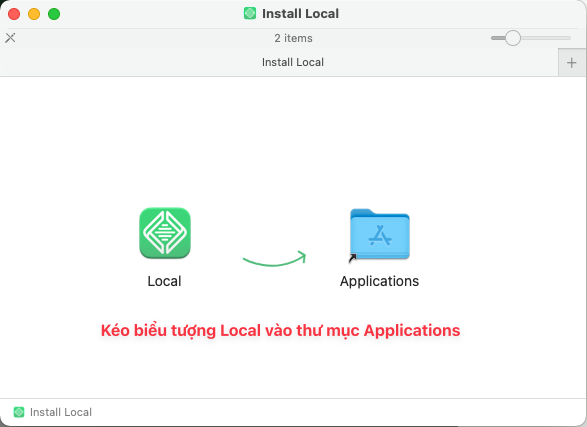Add a new Finder tab with plus button
The image size is (587, 427).
click(x=572, y=62)
